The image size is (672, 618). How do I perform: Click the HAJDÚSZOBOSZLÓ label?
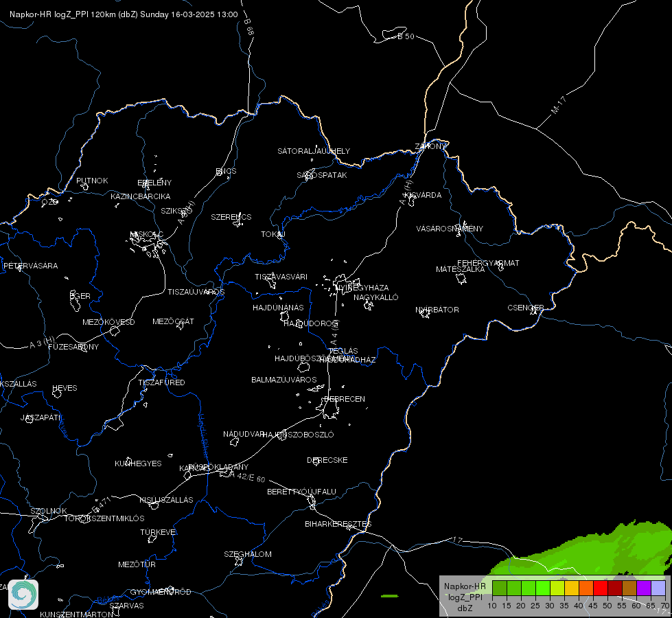[x=298, y=435]
